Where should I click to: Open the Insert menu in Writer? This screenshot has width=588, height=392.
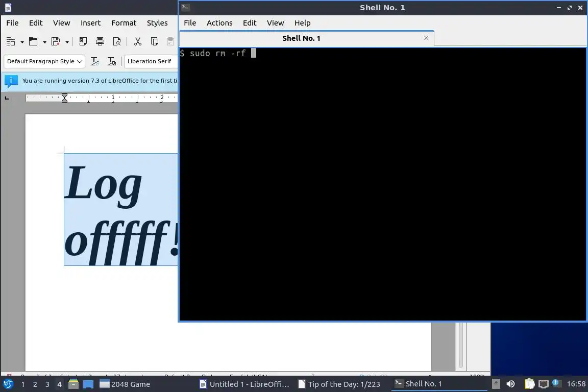pos(91,23)
